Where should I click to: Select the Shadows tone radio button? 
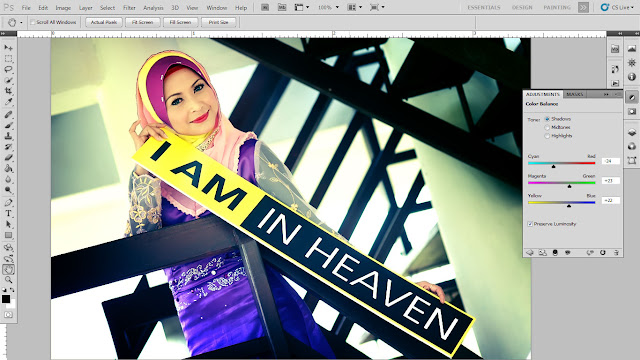[x=547, y=119]
